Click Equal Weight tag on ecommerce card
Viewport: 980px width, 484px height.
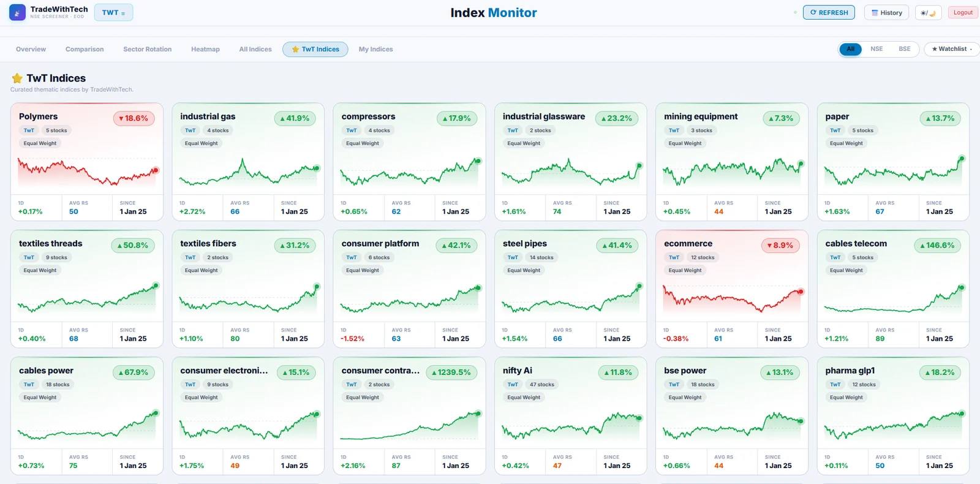685,270
